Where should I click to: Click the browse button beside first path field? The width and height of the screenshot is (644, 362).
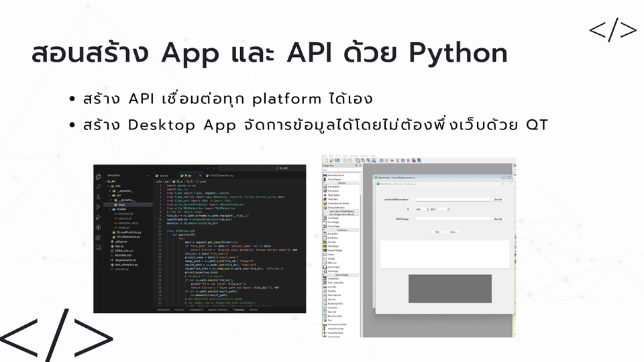coord(498,200)
